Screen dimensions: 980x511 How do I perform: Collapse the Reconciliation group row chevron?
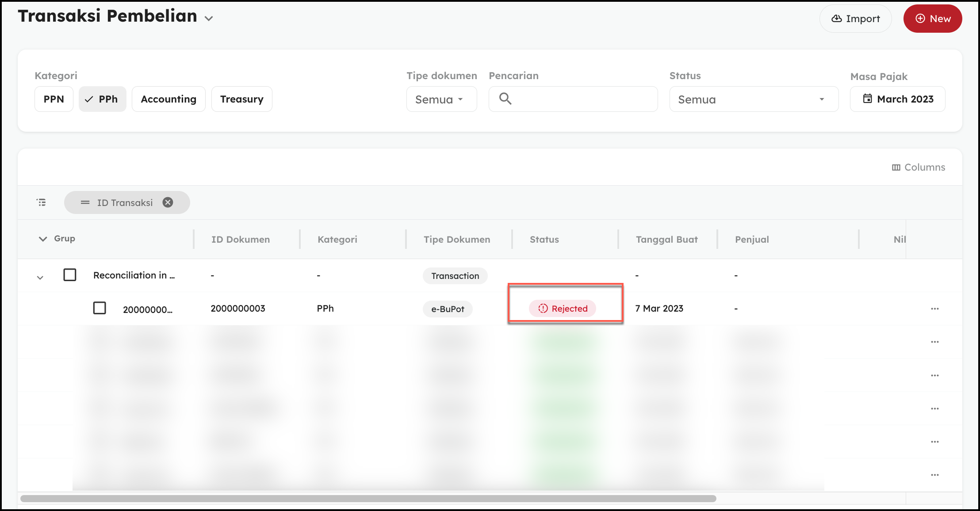tap(40, 278)
